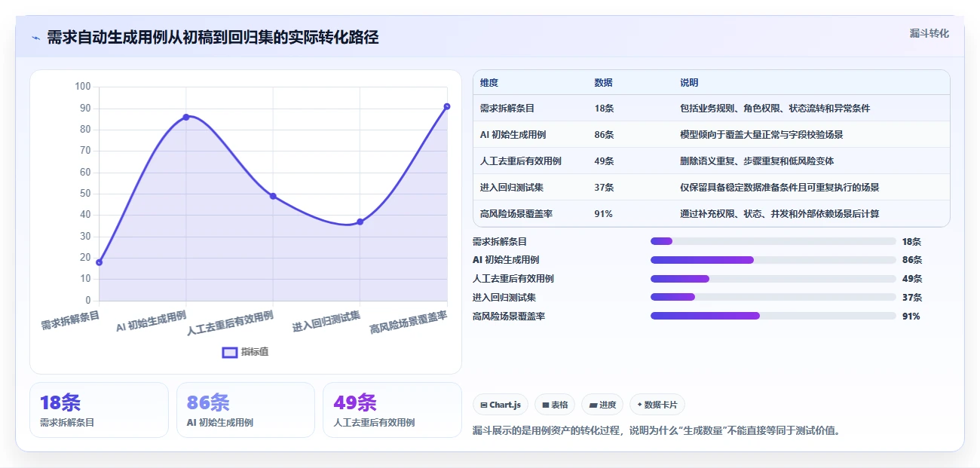Screen dimensions: 980x468
Task: Select the 表格 chip label
Action: coord(559,405)
